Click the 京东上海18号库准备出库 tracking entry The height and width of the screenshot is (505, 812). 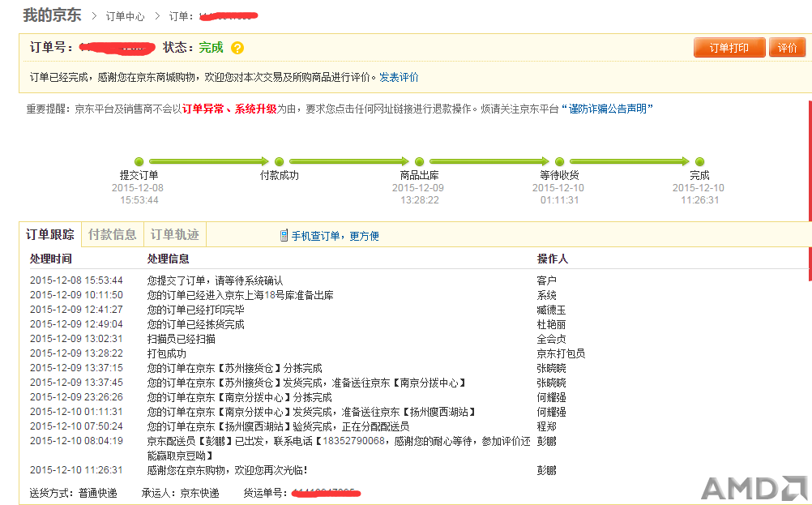point(241,295)
